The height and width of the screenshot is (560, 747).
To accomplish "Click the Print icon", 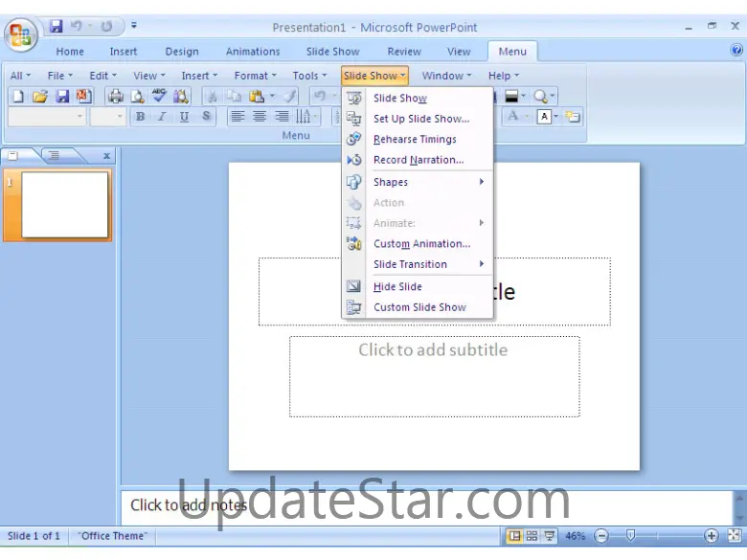I will point(115,96).
